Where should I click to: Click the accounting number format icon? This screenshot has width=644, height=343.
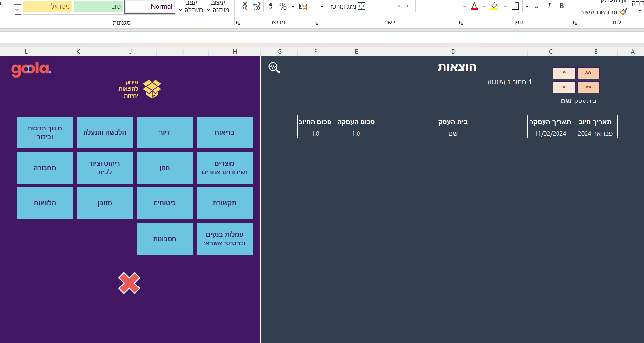point(303,6)
